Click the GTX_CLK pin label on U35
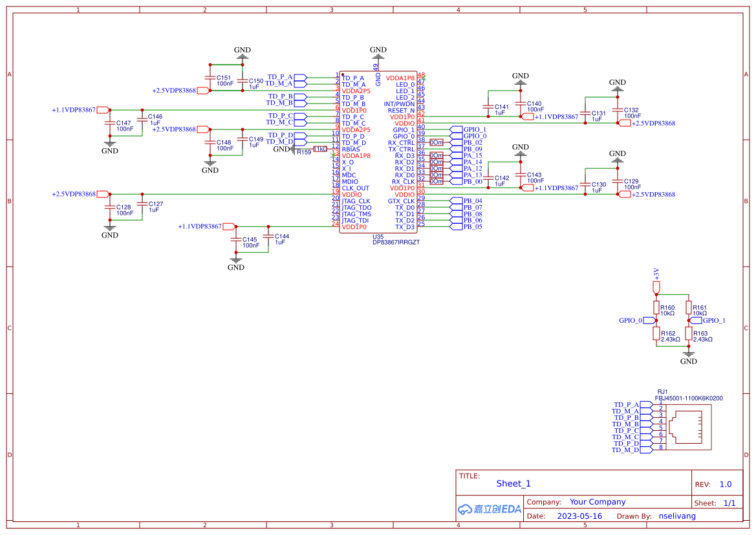Screen dimensions: 756x535 401,201
